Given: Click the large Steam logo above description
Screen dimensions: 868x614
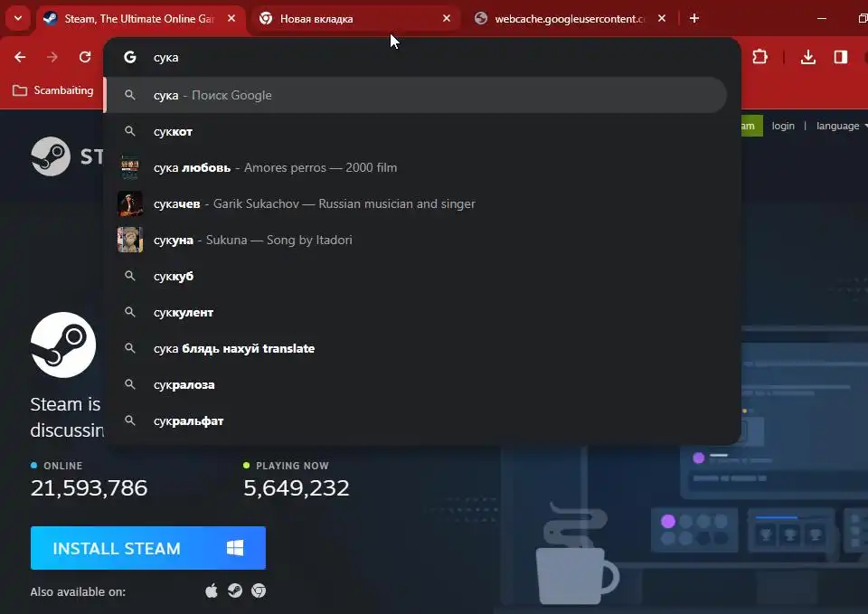Looking at the screenshot, I should [63, 345].
